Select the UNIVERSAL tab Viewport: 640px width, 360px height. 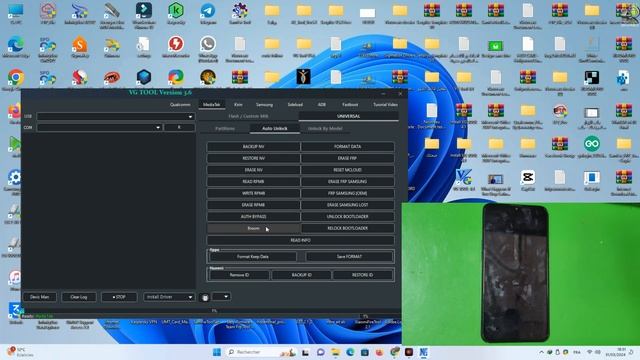[x=349, y=116]
